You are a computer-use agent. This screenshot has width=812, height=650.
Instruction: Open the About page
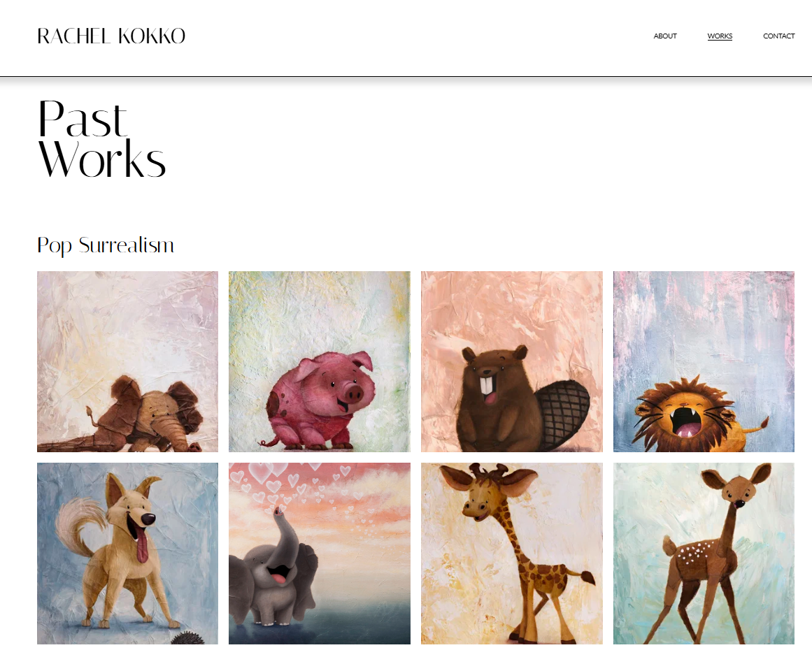click(665, 36)
